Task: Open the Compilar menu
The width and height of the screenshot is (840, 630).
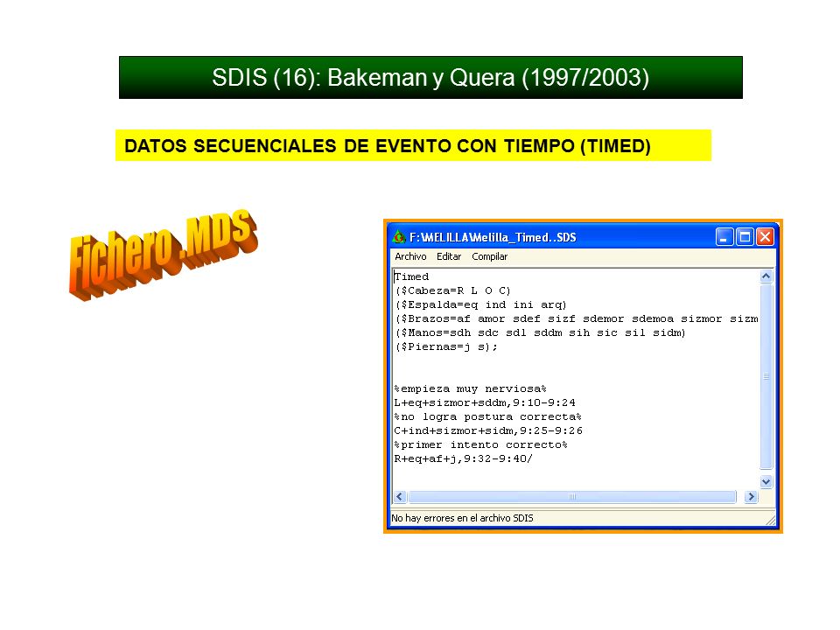Action: [x=489, y=256]
